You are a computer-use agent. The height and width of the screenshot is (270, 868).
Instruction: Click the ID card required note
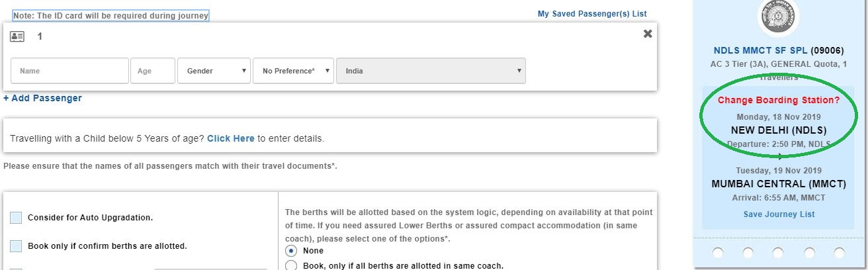(x=106, y=15)
